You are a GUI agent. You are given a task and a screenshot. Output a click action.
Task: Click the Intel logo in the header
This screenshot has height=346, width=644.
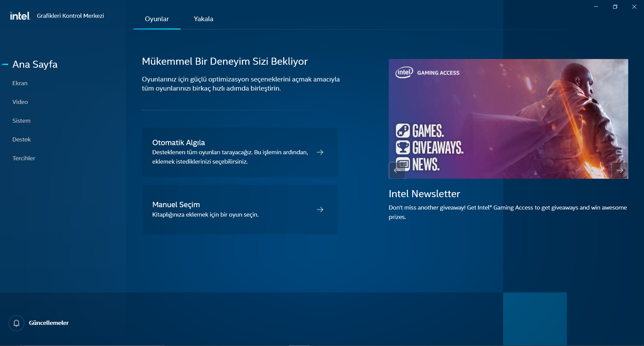20,16
